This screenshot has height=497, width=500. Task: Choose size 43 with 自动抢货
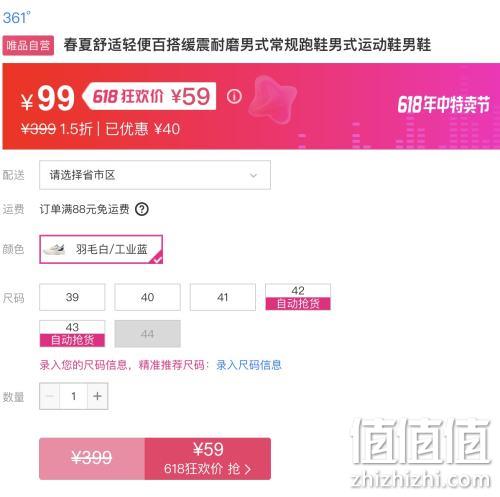72,334
